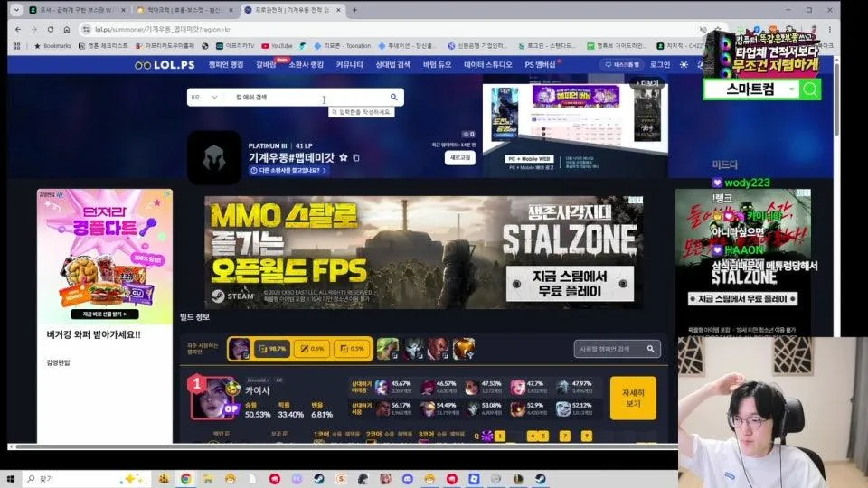Open the 바텀 듀오 menu item
Viewport: 868px width, 488px height.
click(438, 65)
